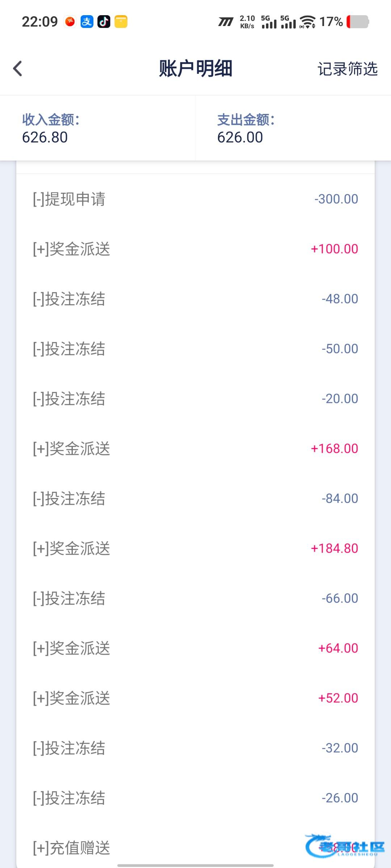Open the 奖金派送 +184.80 record
The width and height of the screenshot is (391, 868).
point(195,548)
